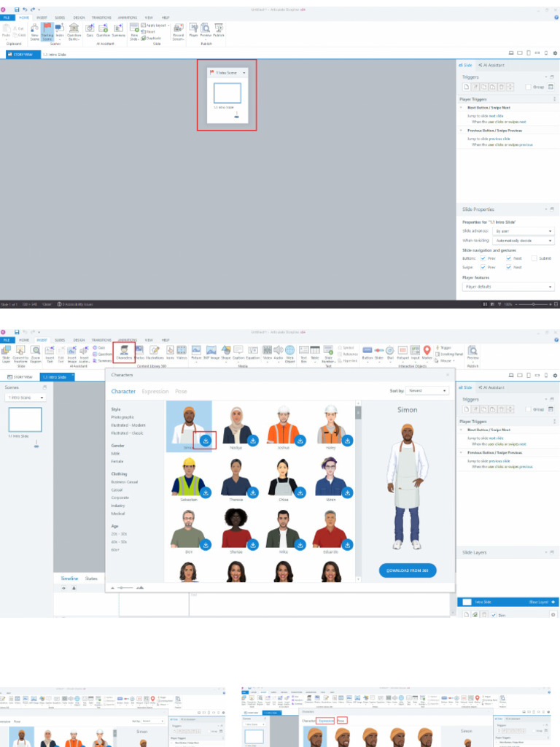Download the Simon character
The height and width of the screenshot is (747, 560).
click(206, 441)
